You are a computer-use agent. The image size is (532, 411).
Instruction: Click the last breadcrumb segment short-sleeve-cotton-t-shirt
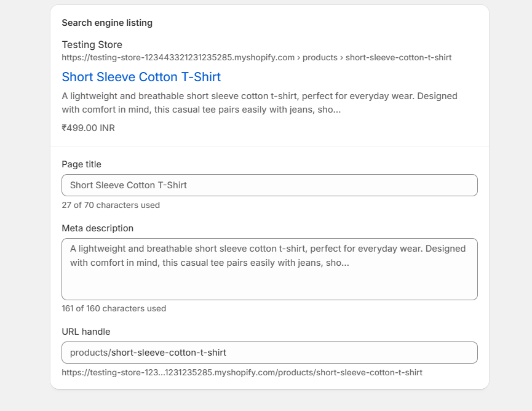tap(398, 58)
